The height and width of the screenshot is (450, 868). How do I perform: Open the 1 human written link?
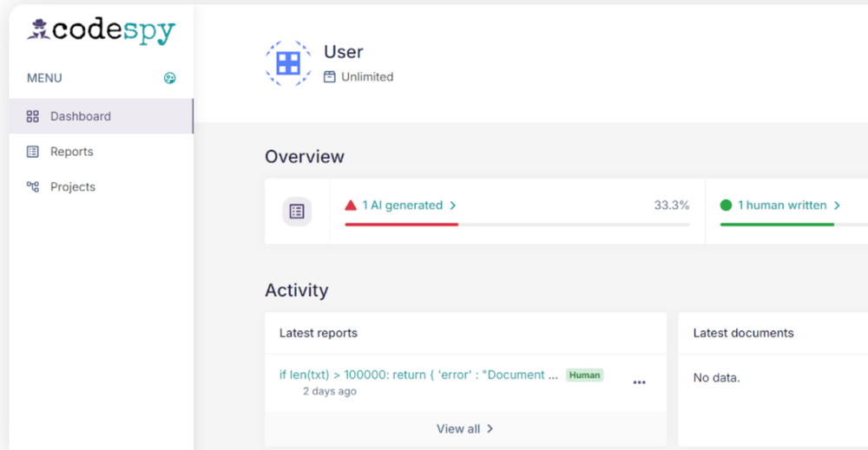point(782,205)
